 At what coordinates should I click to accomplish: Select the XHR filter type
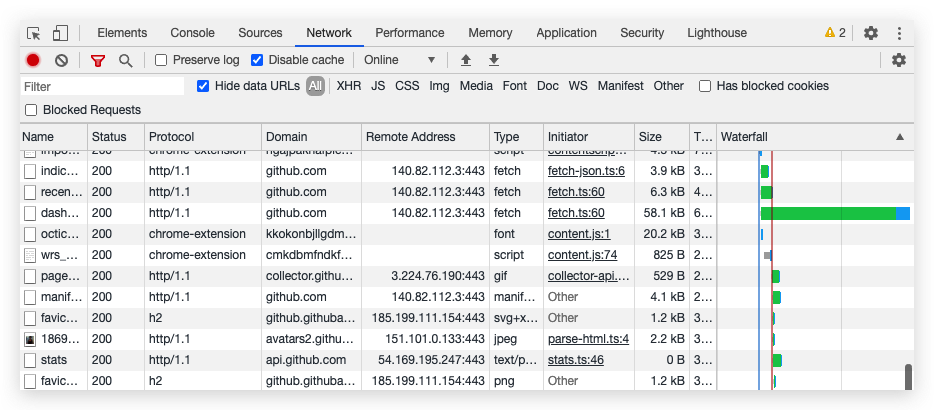348,86
